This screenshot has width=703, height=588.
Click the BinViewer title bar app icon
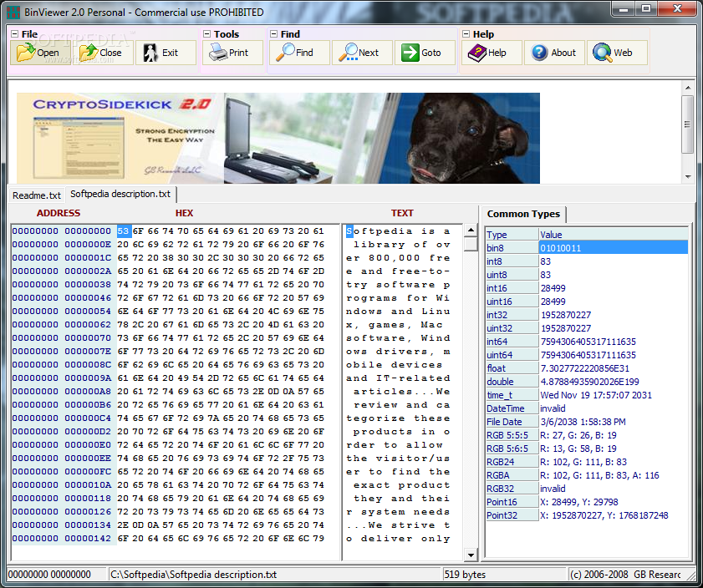(14, 12)
